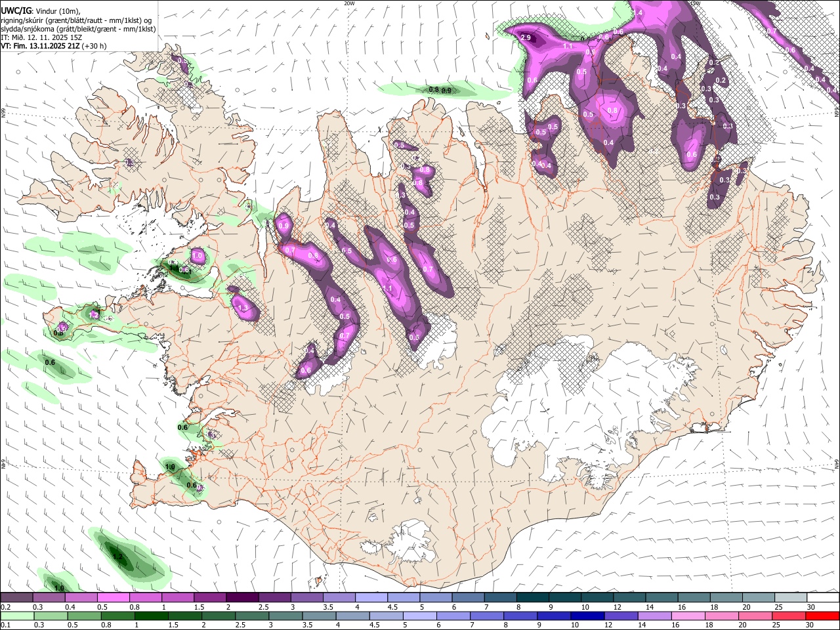Click the '1.3' snowfall value on the map
Screen dimensions: 840x630
243,308
